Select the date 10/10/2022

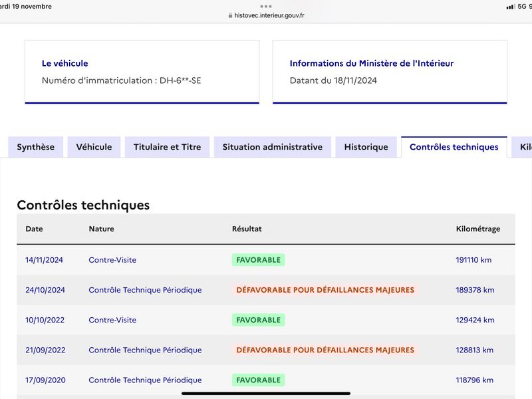tap(45, 320)
